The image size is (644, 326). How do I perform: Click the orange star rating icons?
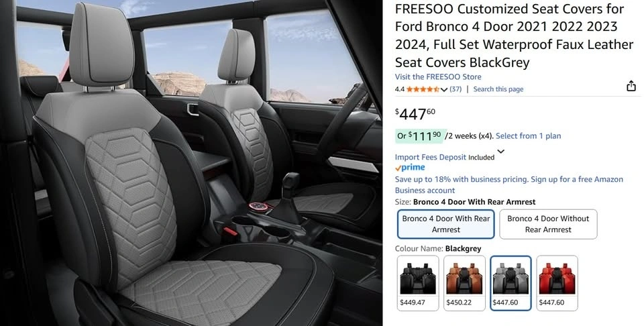click(x=423, y=89)
